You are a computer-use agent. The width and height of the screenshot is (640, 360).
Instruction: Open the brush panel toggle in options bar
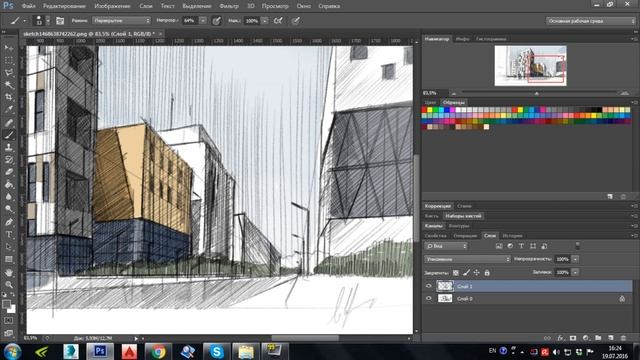(60, 21)
